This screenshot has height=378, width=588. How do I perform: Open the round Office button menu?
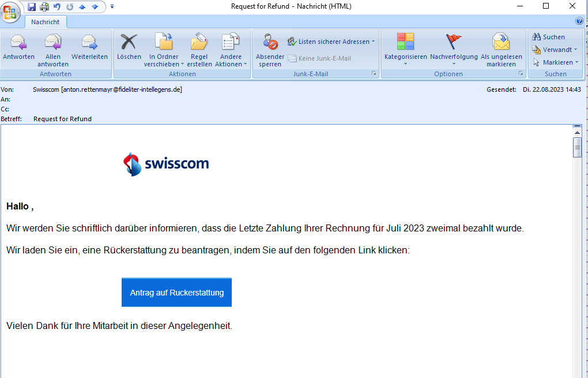coord(11,12)
